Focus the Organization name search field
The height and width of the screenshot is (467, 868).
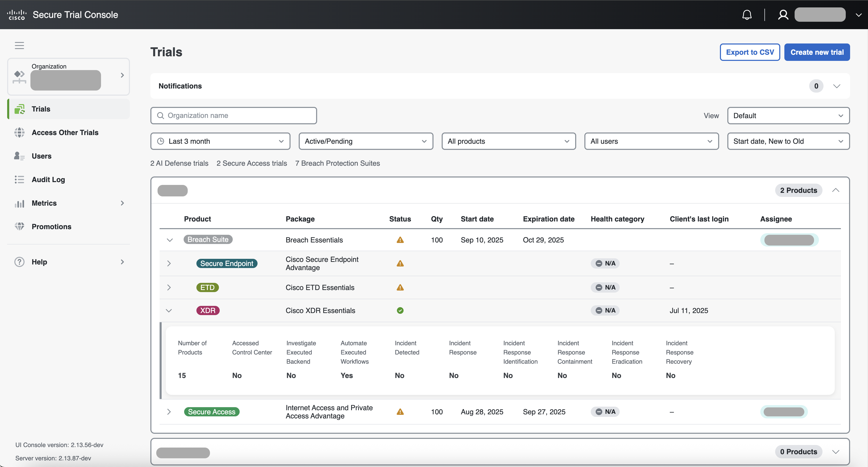233,116
